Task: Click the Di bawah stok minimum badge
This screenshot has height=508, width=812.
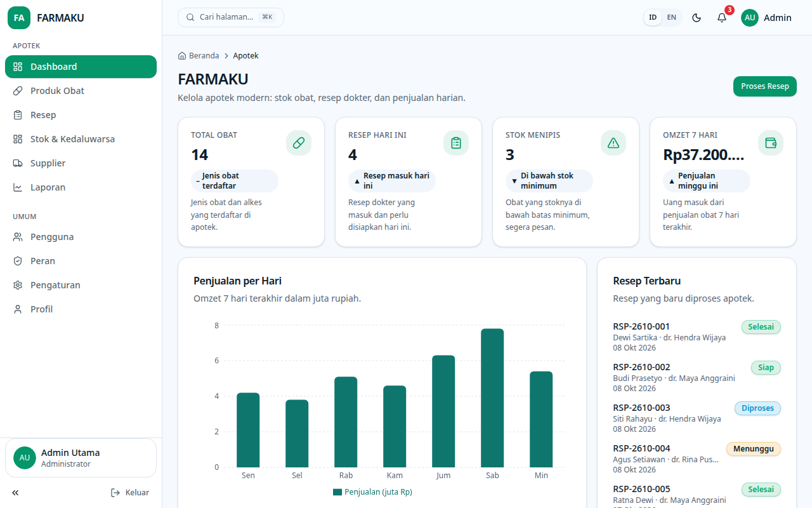Action: 549,181
